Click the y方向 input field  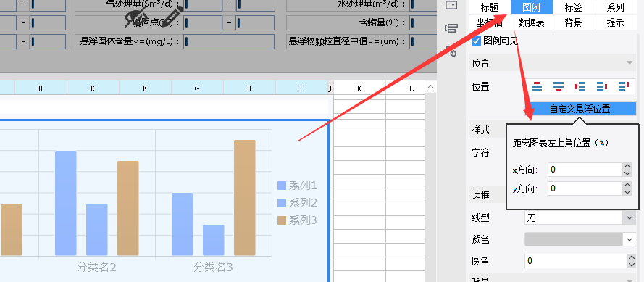(x=585, y=188)
